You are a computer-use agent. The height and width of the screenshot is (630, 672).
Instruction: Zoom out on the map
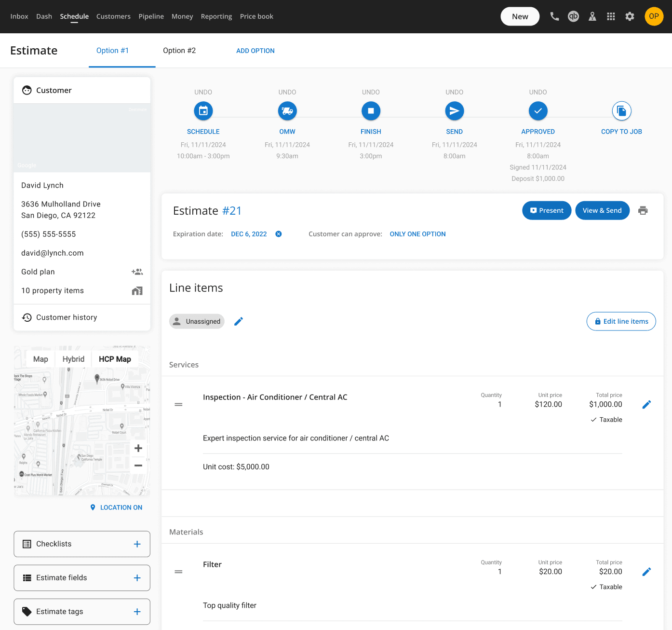pyautogui.click(x=138, y=466)
